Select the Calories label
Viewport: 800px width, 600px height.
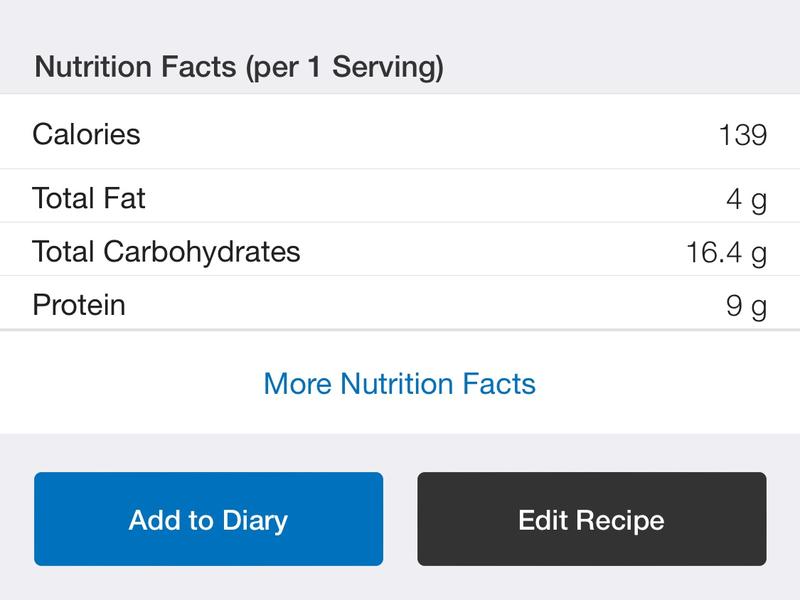coord(86,134)
